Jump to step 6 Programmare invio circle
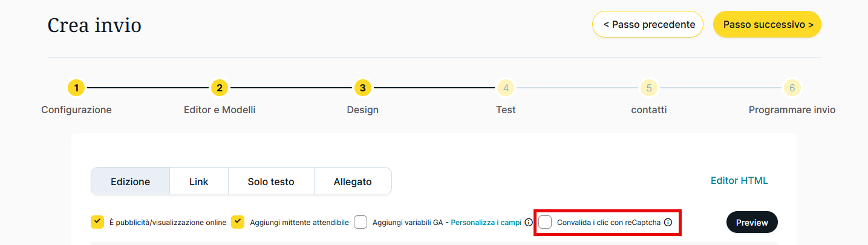This screenshot has height=245, width=868. pos(792,88)
